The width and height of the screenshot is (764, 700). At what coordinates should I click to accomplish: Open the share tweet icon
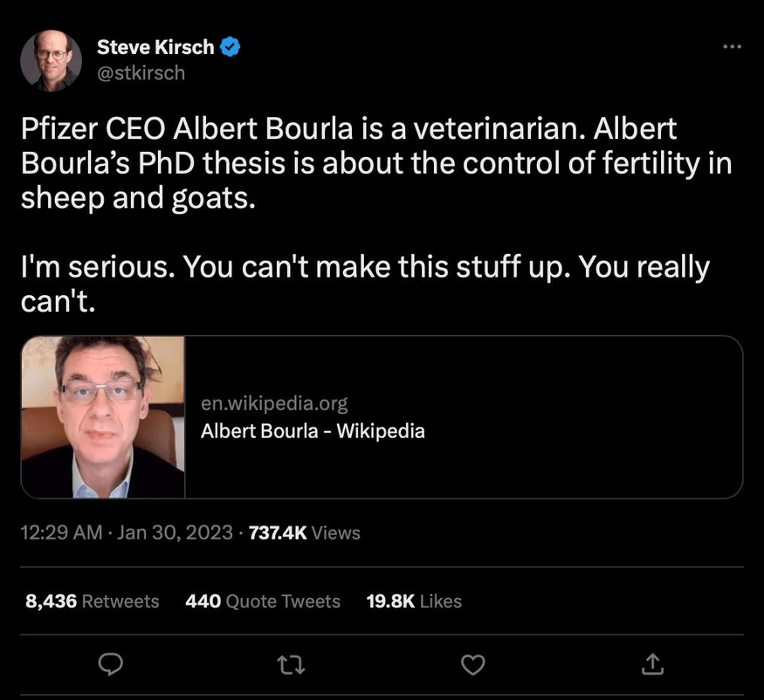click(653, 665)
